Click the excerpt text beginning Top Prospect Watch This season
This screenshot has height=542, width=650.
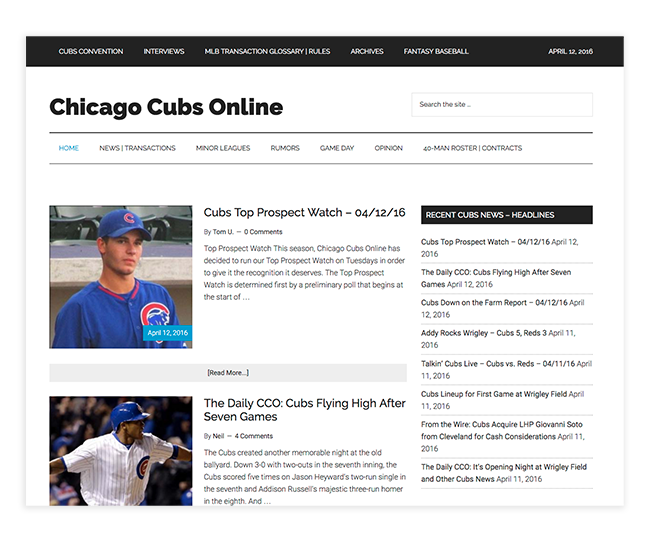(304, 272)
